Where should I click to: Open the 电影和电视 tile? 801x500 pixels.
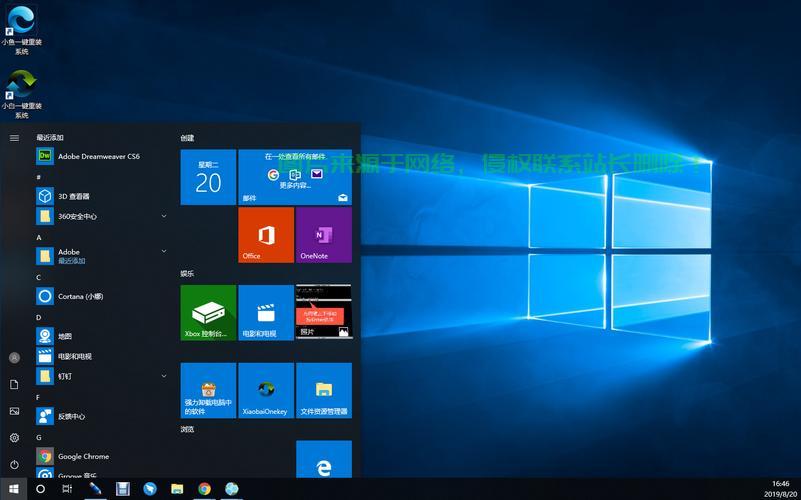[x=266, y=313]
